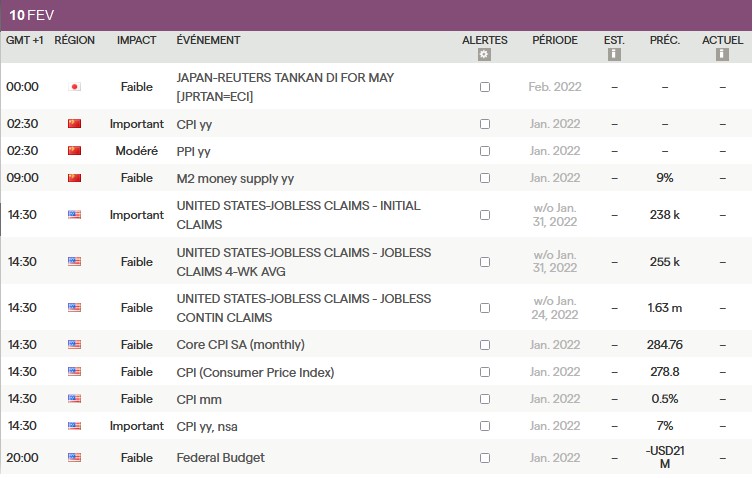Open alert settings gear under ALERTES
This screenshot has width=753, height=478.
(485, 55)
